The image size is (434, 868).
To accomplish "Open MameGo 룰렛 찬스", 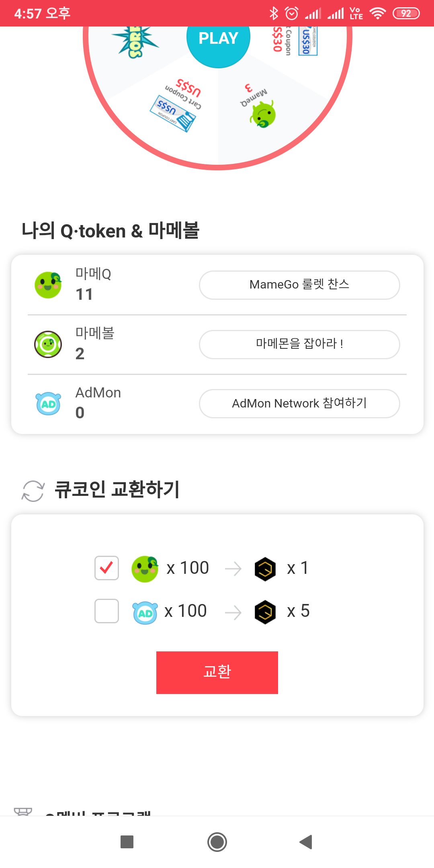I will 299,285.
